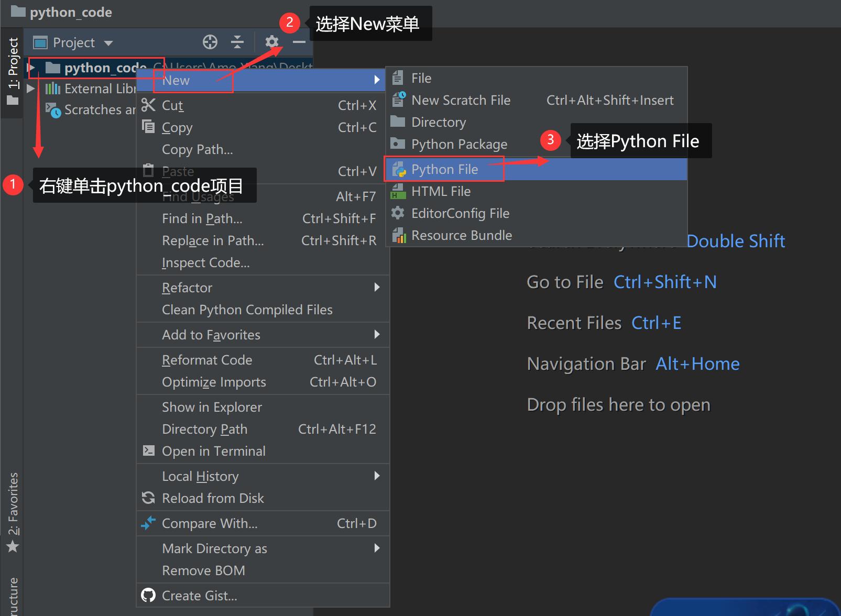The width and height of the screenshot is (841, 616).
Task: Open the New submenu arrow
Action: pos(377,80)
